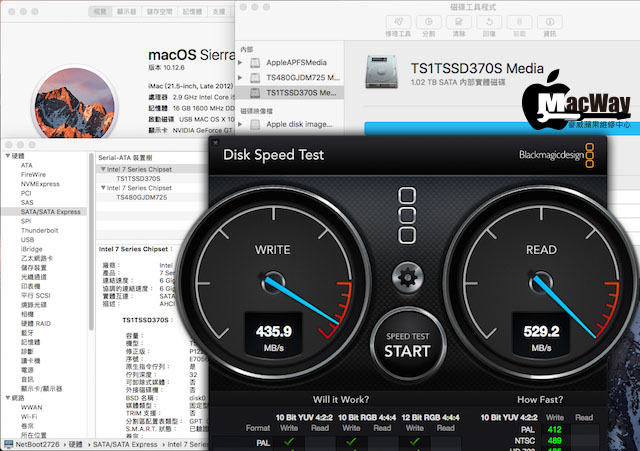
Task: Collapse the 硬體 (Hardware) section triangle
Action: (x=8, y=156)
